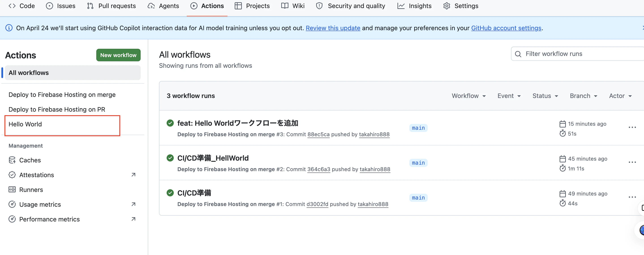Open commit 88ec5ca link
Viewport: 644px width, 255px height.
(x=318, y=134)
